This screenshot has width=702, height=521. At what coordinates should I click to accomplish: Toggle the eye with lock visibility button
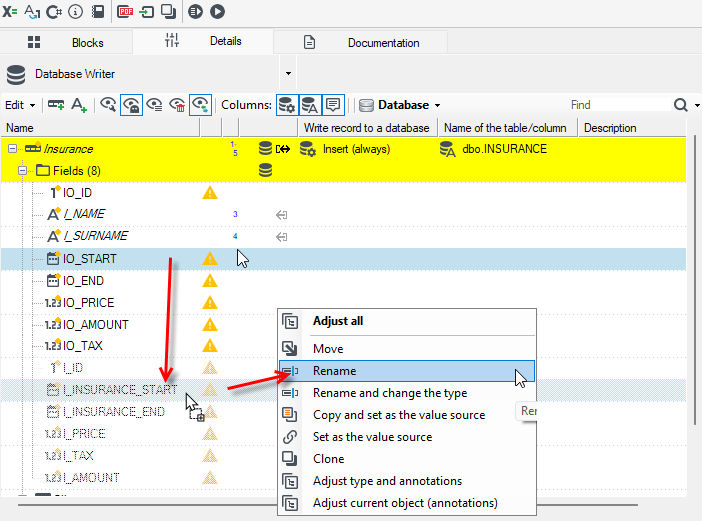(x=131, y=105)
